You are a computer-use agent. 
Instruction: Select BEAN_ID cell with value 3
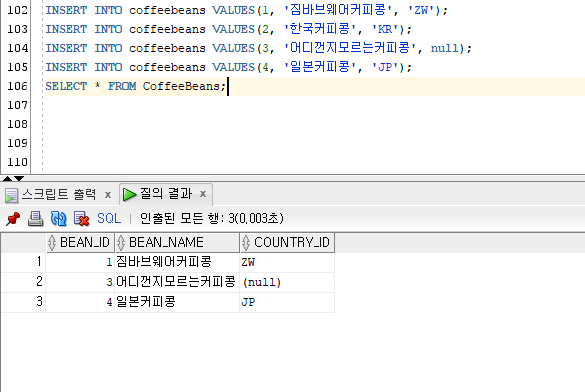click(80, 282)
